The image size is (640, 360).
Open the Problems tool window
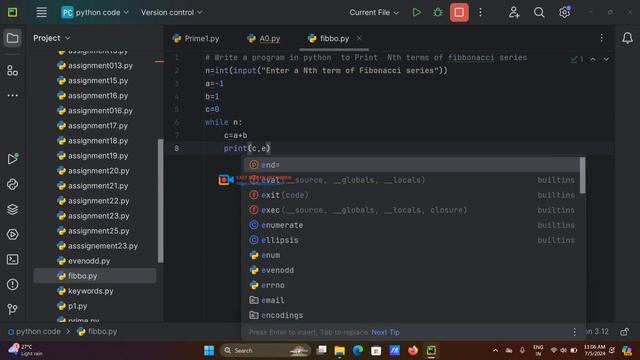(12, 284)
